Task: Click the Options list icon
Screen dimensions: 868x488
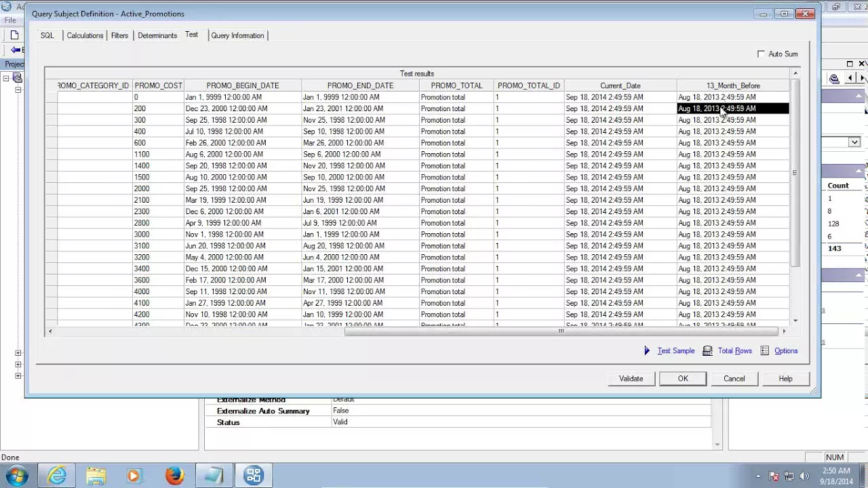Action: coord(765,351)
